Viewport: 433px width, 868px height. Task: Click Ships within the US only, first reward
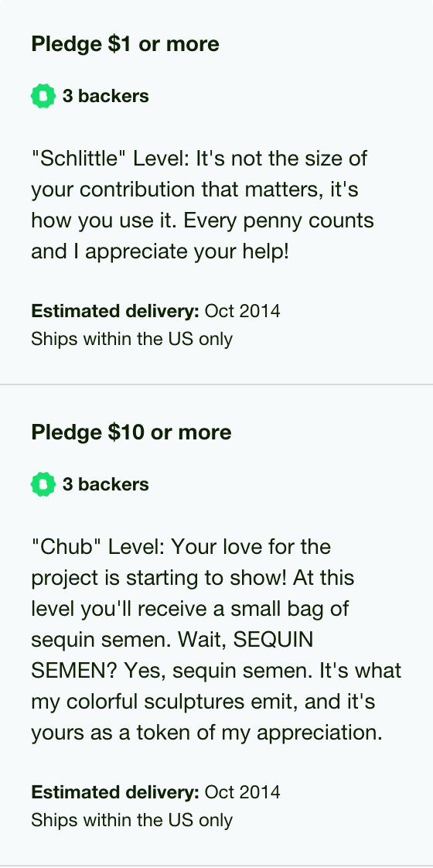point(131,339)
